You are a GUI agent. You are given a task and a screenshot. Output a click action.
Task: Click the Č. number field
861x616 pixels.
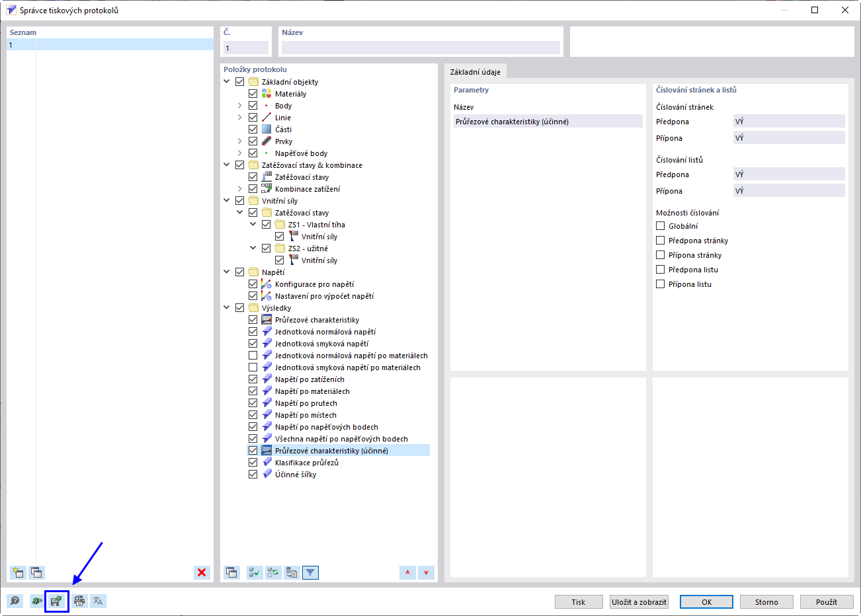[x=245, y=48]
